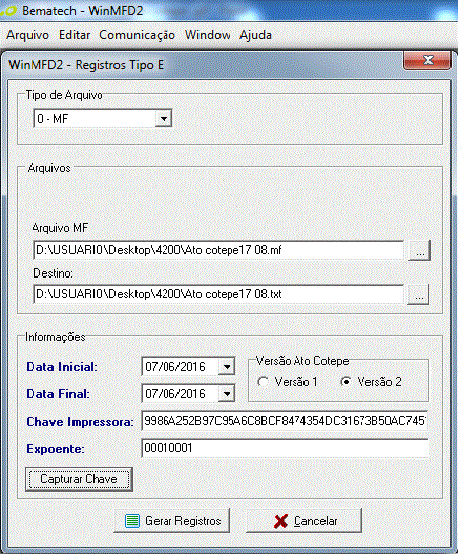Click the Bematech logo in title bar

[x=8, y=11]
